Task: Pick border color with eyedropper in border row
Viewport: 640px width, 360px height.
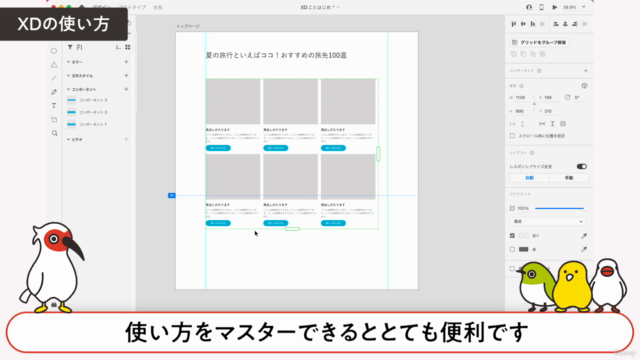Action: pyautogui.click(x=584, y=249)
